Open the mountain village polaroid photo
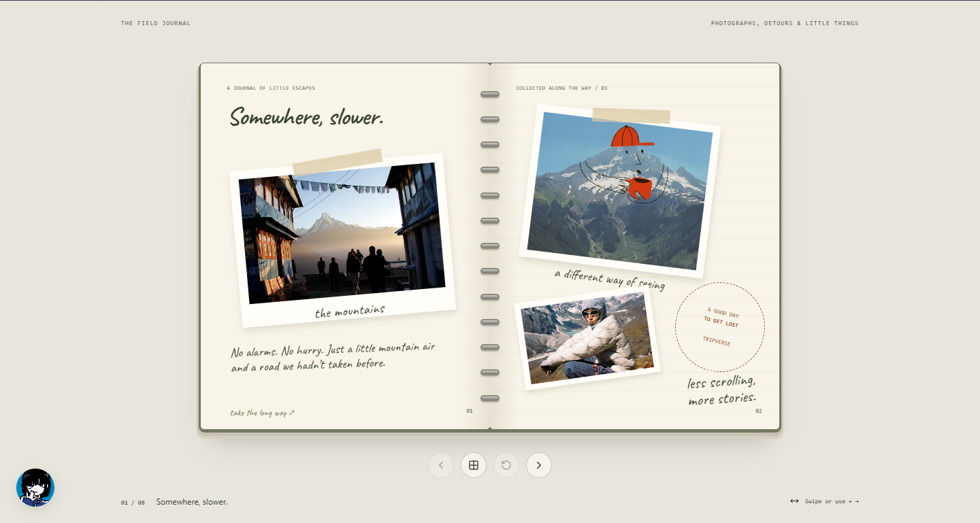The height and width of the screenshot is (523, 980). point(342,240)
